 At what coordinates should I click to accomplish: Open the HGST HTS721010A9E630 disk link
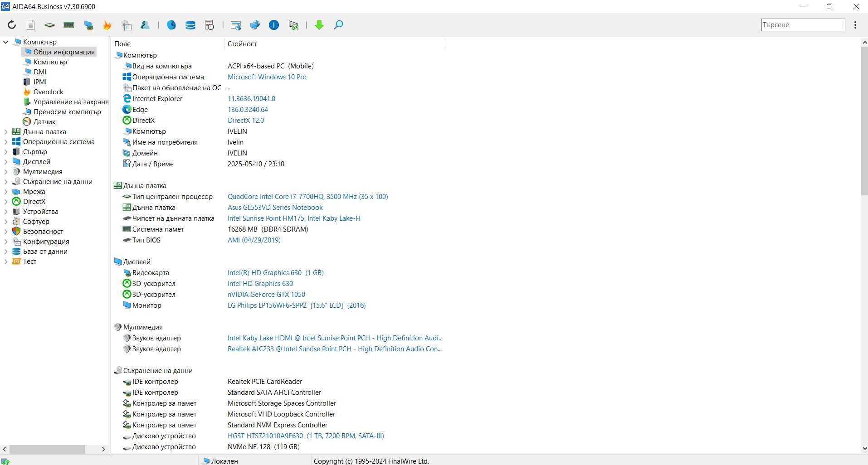[306, 436]
